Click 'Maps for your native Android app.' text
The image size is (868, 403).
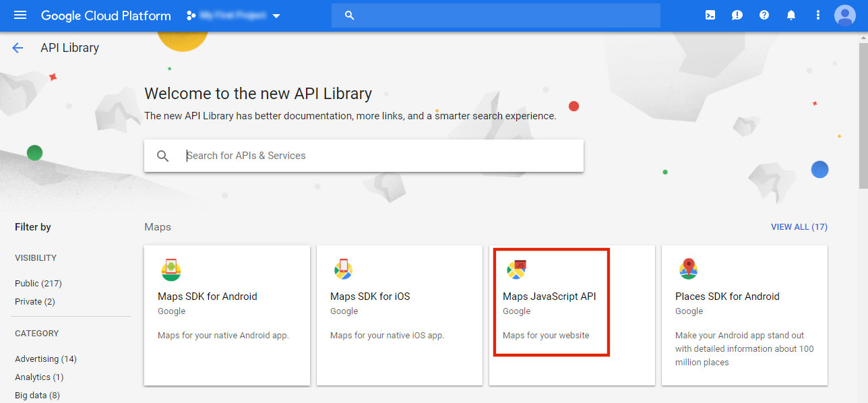click(223, 336)
